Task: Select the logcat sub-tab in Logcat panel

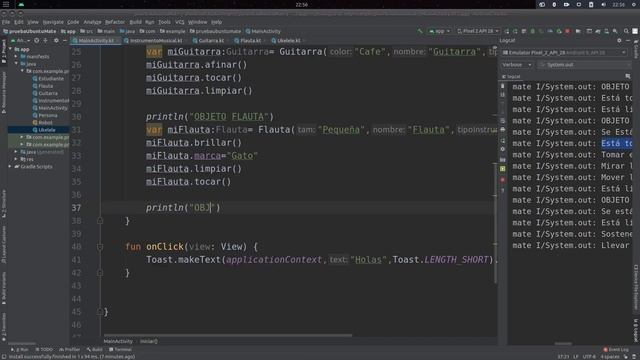Action: pyautogui.click(x=511, y=76)
